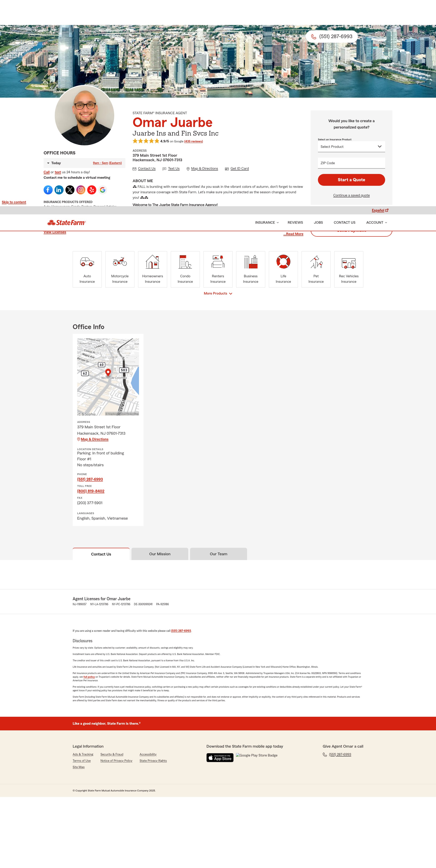Click the App Store download badge
This screenshot has height=868, width=436.
pos(220,757)
